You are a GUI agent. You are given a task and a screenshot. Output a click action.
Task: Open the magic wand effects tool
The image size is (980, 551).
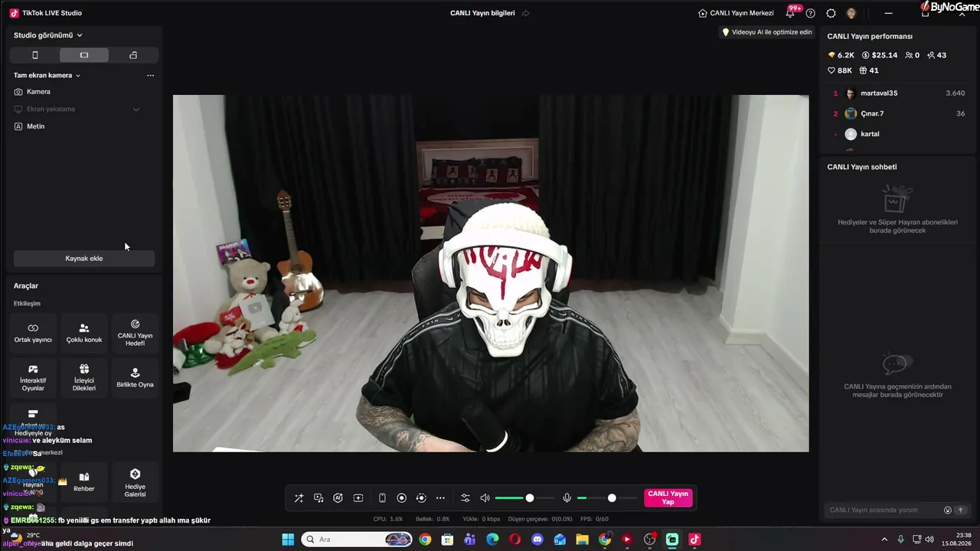(x=299, y=498)
